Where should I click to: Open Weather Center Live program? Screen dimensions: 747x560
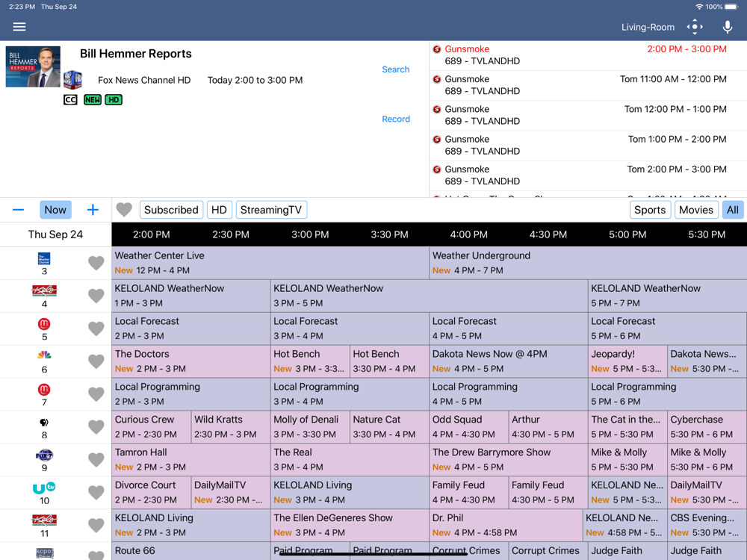click(270, 263)
